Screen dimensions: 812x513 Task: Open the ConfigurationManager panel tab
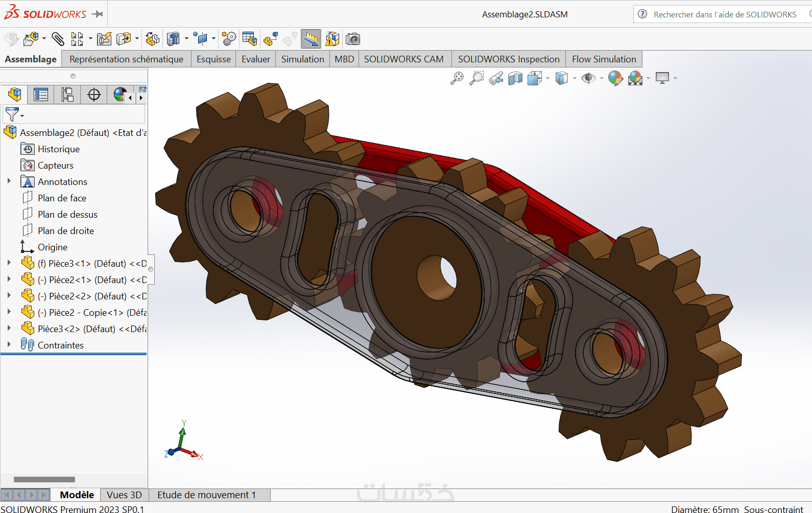[x=67, y=95]
